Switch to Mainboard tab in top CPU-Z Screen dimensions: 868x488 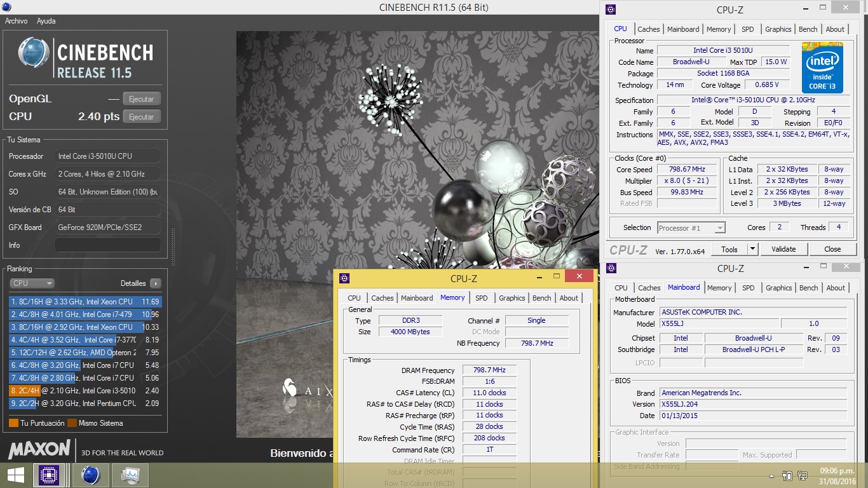click(x=683, y=29)
